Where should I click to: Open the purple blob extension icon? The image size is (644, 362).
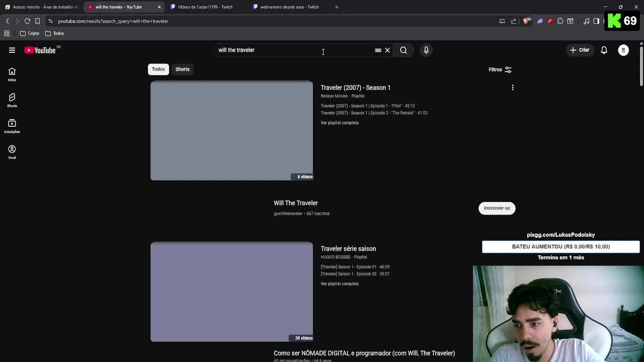540,21
